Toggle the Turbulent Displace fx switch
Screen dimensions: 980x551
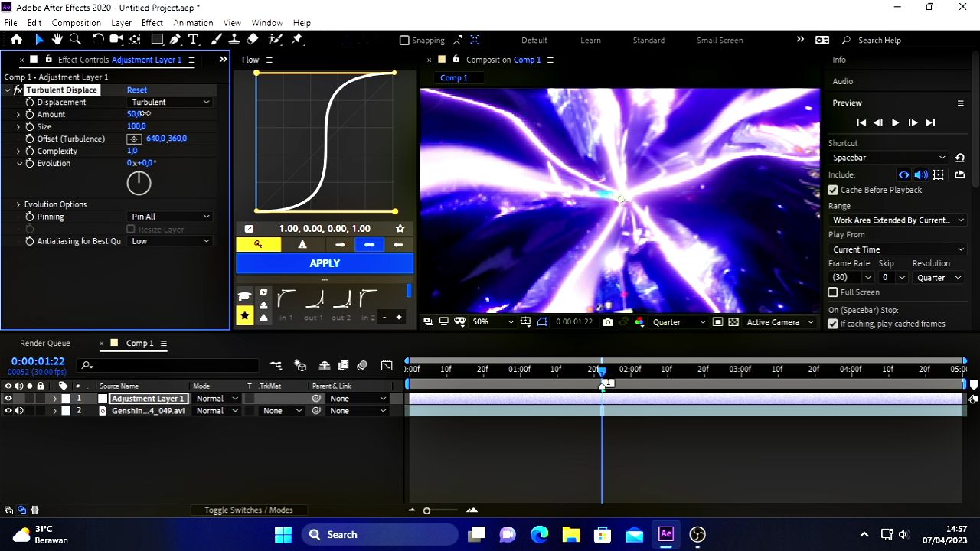tap(18, 90)
